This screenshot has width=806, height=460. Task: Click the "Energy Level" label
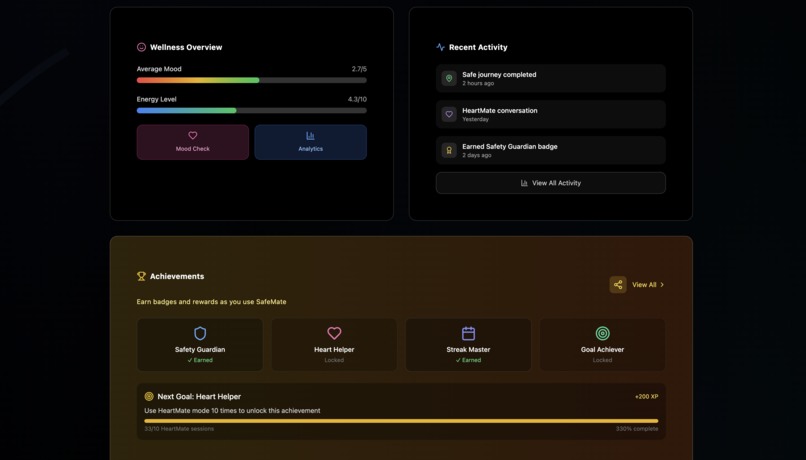156,99
